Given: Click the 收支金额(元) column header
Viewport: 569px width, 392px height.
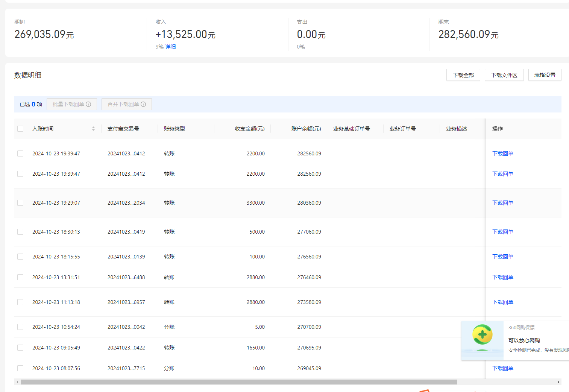Looking at the screenshot, I should point(250,129).
